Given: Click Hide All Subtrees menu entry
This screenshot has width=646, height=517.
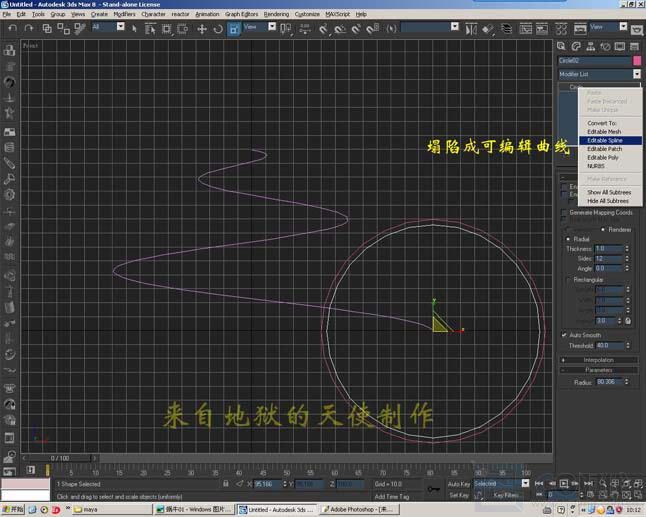Looking at the screenshot, I should [610, 201].
